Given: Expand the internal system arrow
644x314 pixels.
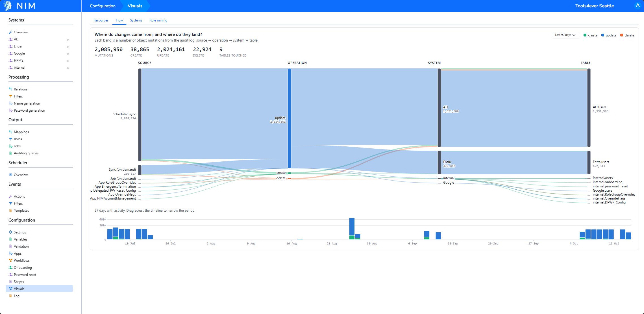Looking at the screenshot, I should coord(68,68).
